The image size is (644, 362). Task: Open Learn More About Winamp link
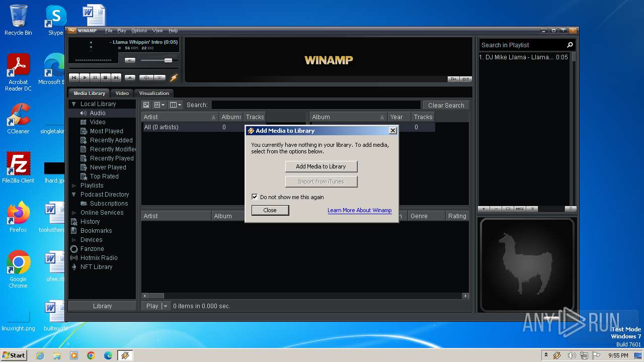[x=359, y=210]
